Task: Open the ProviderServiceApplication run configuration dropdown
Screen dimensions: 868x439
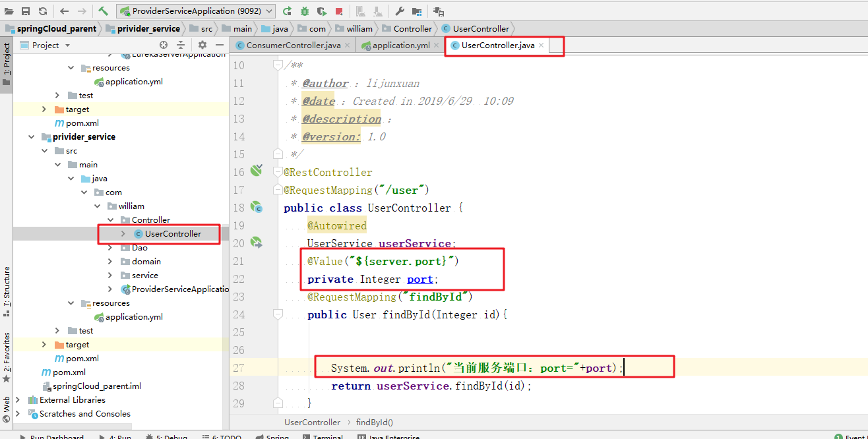Action: click(196, 11)
